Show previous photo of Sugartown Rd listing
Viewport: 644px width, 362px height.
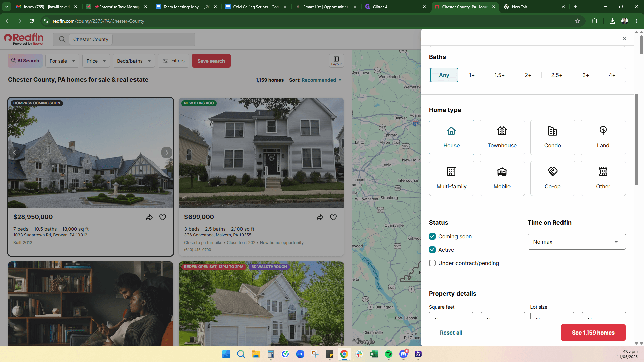tap(14, 153)
